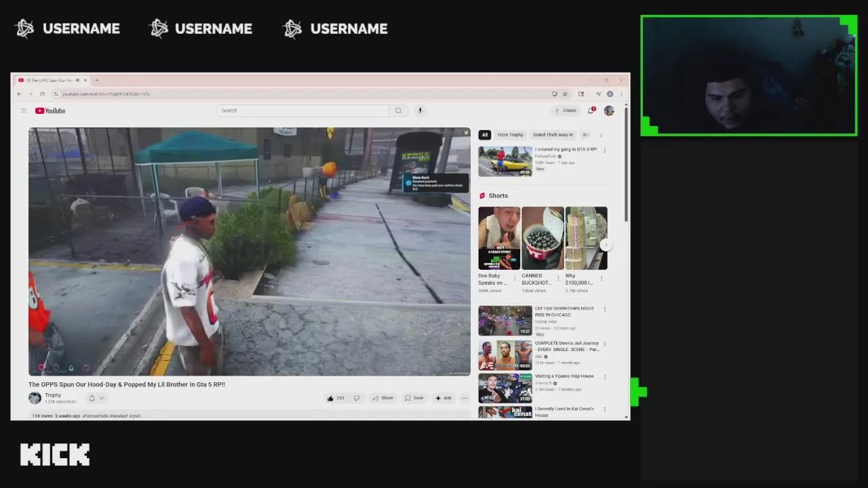868x488 pixels.
Task: Open the account avatar menu
Action: (x=609, y=110)
